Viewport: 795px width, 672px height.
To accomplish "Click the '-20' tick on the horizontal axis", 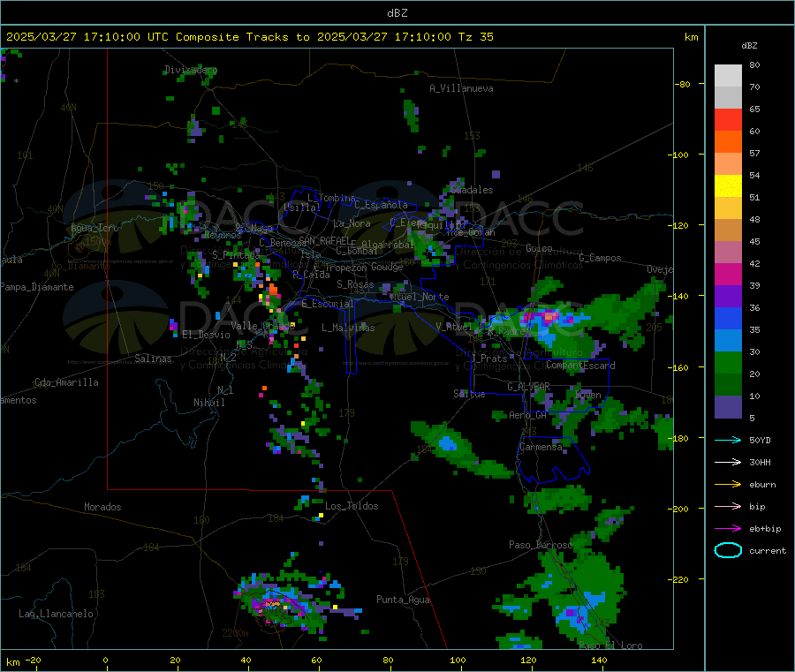I will (x=34, y=660).
